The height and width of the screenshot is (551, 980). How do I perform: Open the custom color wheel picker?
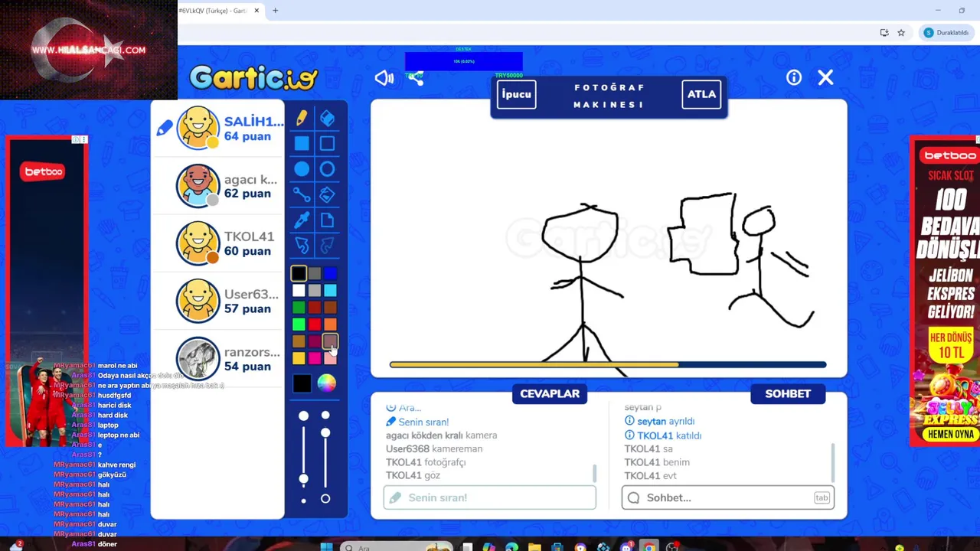coord(327,383)
